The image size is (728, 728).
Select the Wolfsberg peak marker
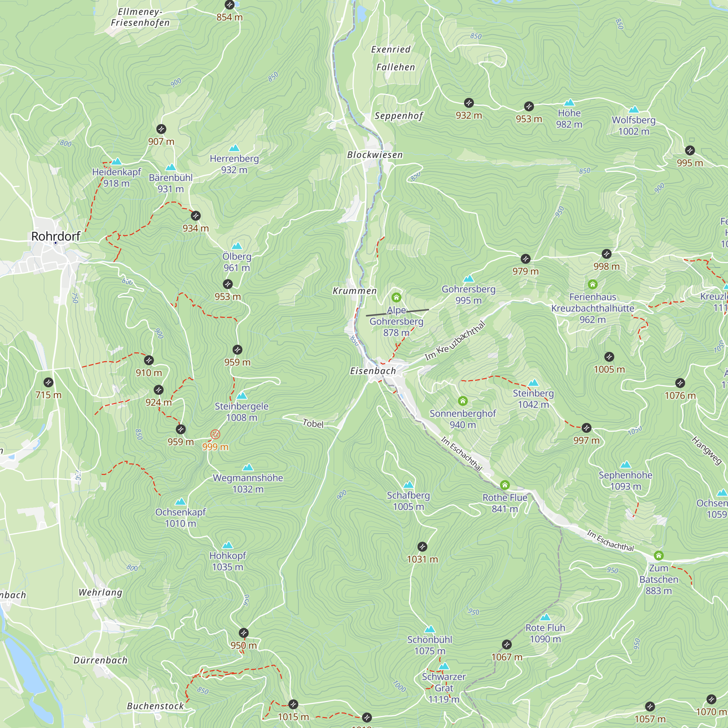pos(634,110)
